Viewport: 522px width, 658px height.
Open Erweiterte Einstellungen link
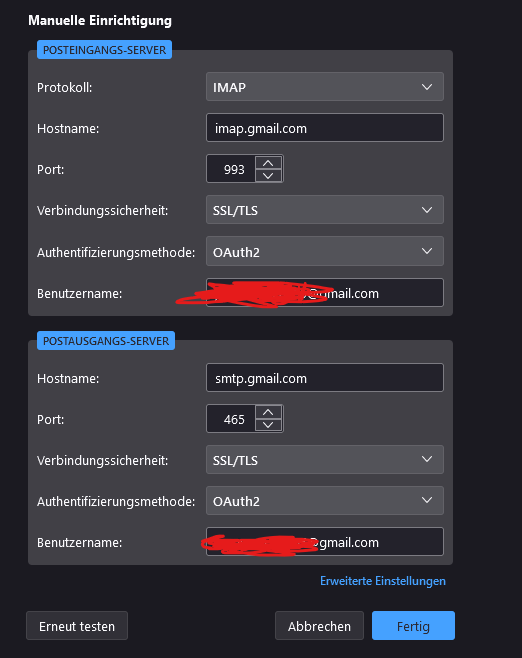tap(383, 581)
